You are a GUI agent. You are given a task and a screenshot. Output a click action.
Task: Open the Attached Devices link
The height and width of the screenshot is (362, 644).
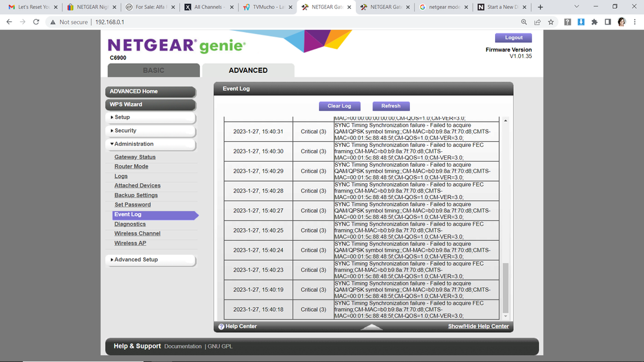tap(137, 186)
